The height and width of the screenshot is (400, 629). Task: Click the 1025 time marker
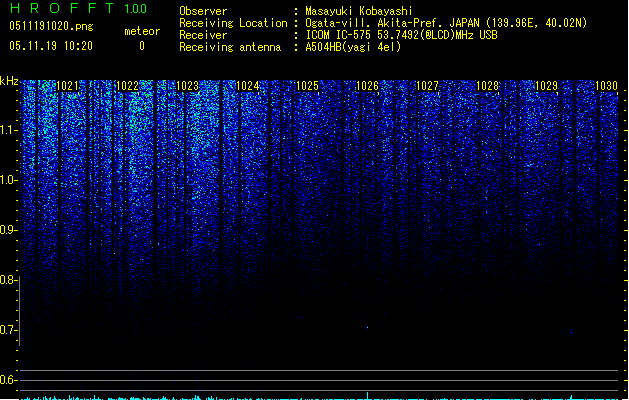tap(307, 86)
